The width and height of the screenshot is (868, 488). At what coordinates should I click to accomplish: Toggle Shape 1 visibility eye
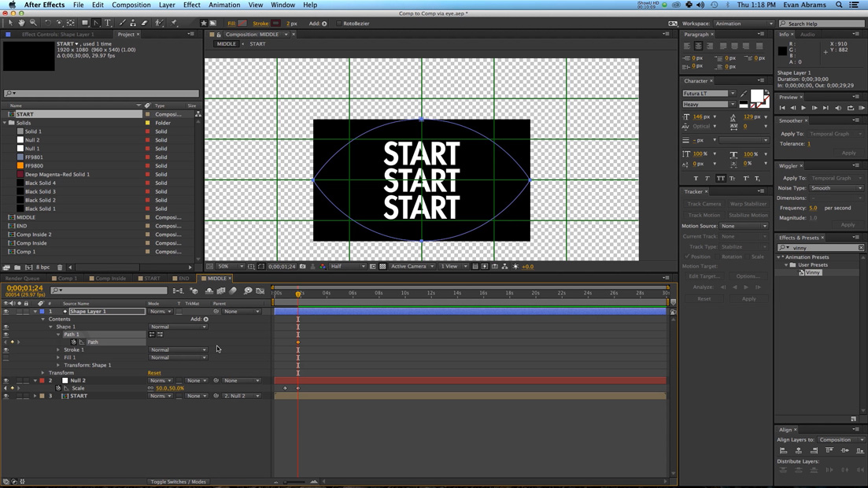6,327
